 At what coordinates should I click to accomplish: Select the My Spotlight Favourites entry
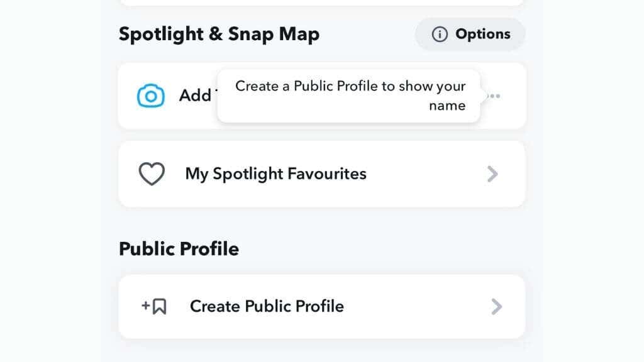(x=275, y=173)
